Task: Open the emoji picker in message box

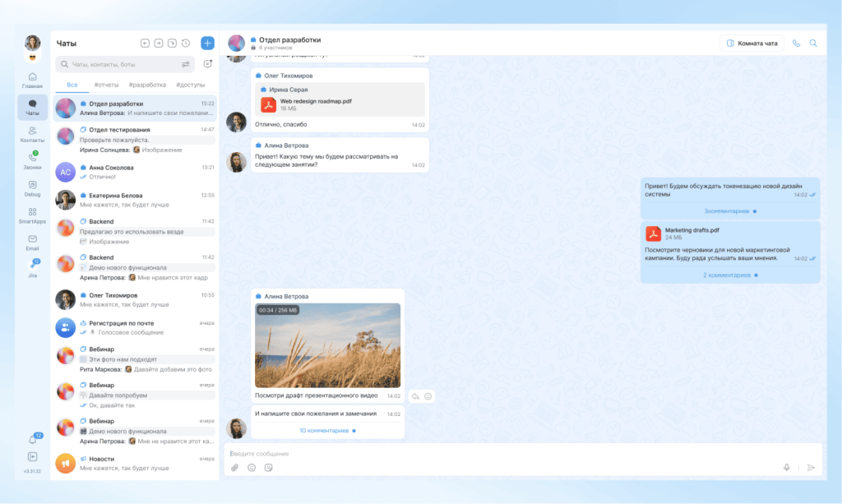Action: click(x=252, y=467)
